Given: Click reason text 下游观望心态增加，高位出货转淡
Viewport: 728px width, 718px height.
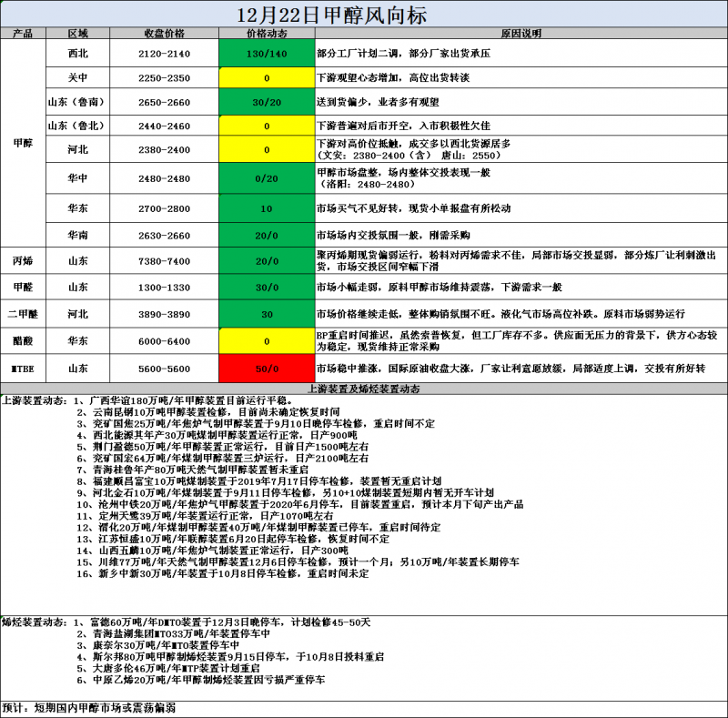Looking at the screenshot, I should 393,77.
